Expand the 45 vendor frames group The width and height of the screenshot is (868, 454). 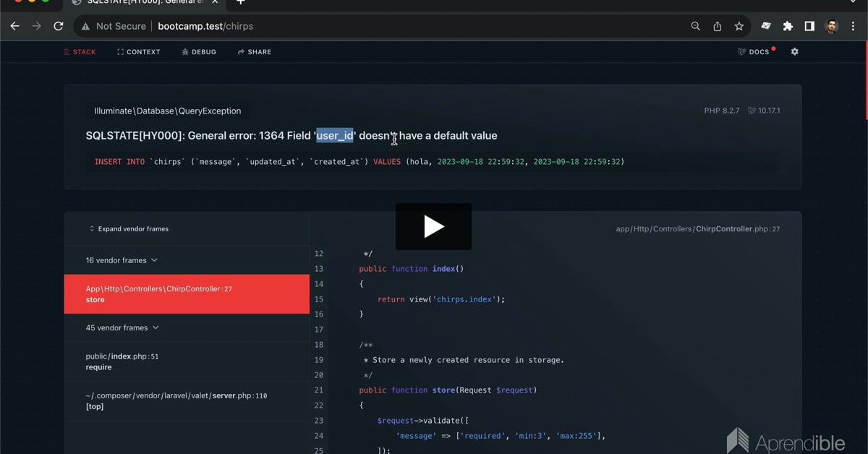click(x=121, y=327)
